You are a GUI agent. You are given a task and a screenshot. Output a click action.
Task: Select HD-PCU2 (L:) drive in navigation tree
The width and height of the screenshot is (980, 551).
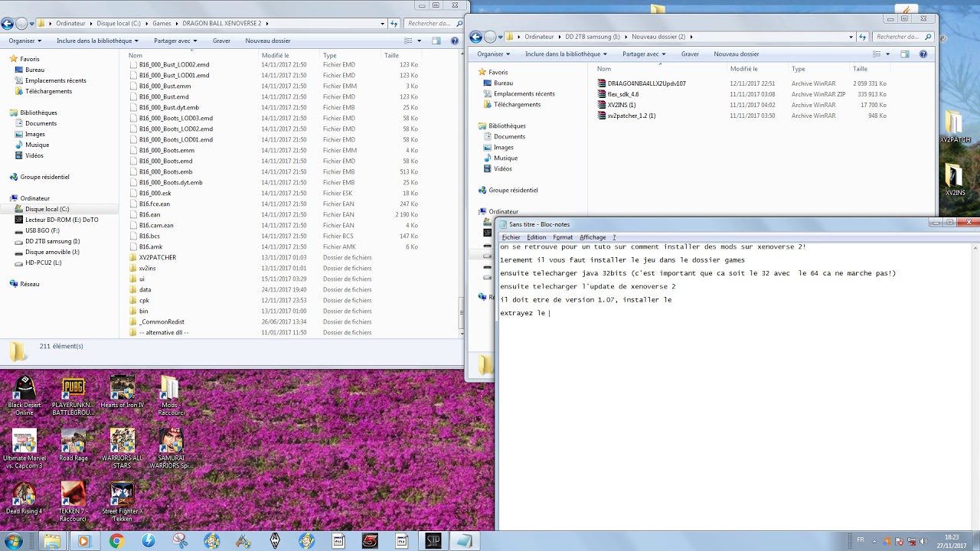43,262
